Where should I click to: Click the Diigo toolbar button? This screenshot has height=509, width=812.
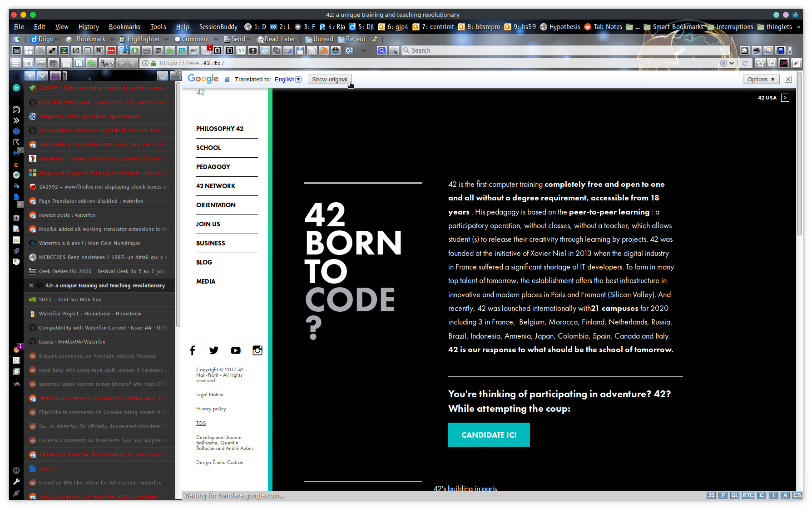coord(42,39)
